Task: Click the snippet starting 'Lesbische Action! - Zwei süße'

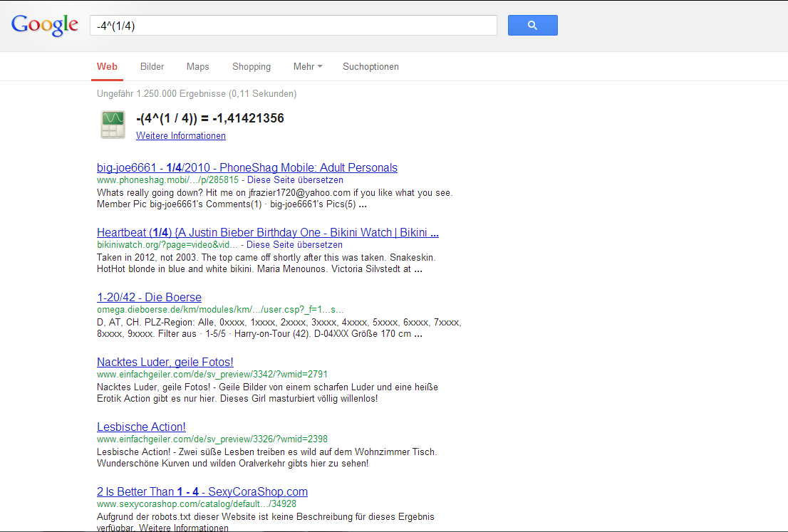Action: pos(267,458)
